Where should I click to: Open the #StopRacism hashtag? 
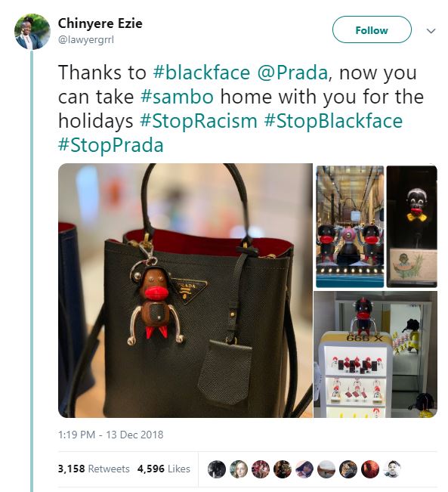point(198,122)
